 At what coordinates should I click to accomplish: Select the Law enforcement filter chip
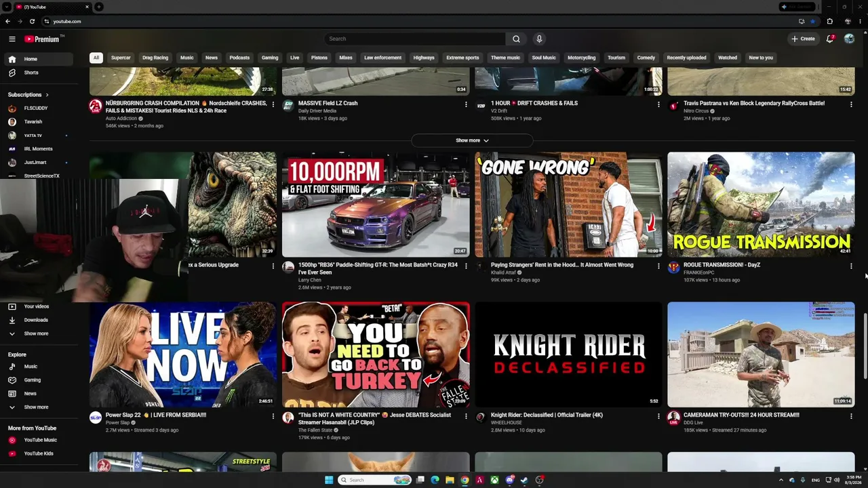[382, 58]
